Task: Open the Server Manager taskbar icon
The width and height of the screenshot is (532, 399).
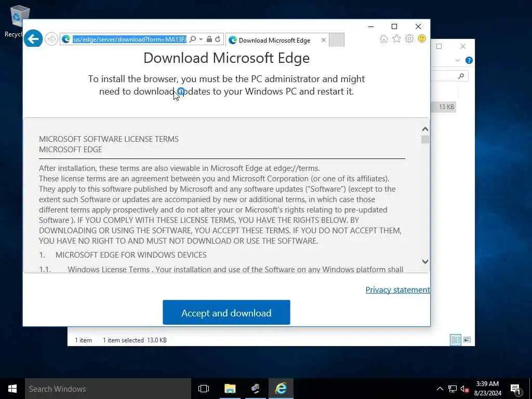Action: [256, 389]
